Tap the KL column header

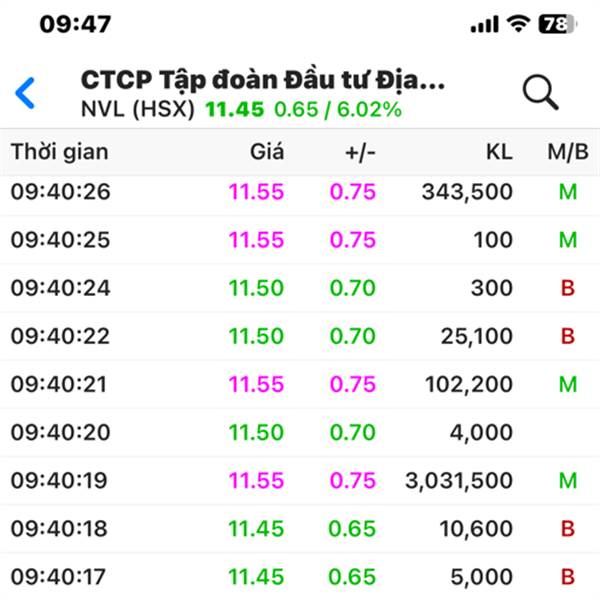pos(499,152)
